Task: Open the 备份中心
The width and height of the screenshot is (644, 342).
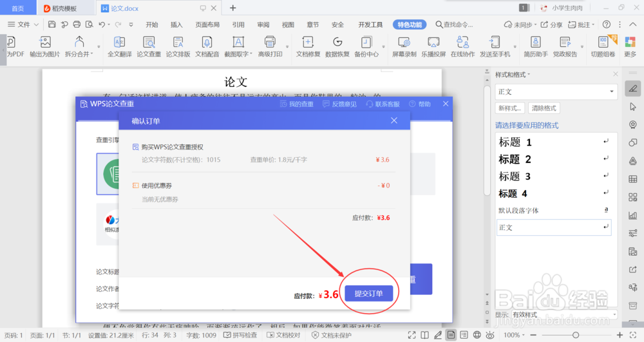Action: [366, 47]
